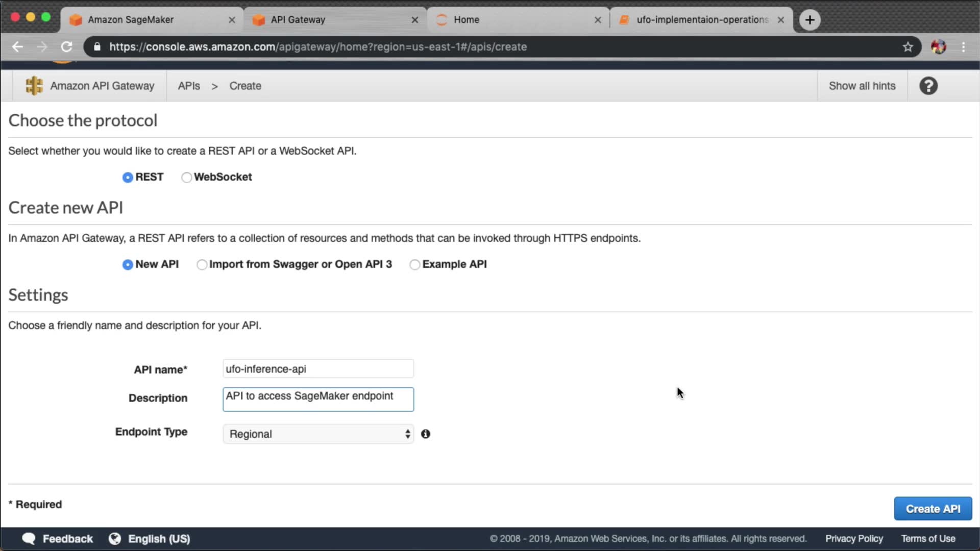The image size is (980, 551).
Task: Click the Chrome profile avatar icon
Action: click(938, 47)
